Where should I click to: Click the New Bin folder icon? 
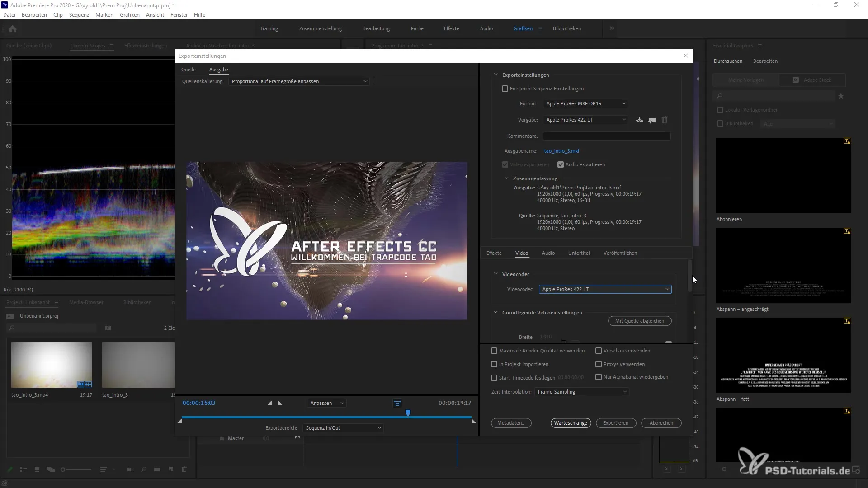coord(157,469)
